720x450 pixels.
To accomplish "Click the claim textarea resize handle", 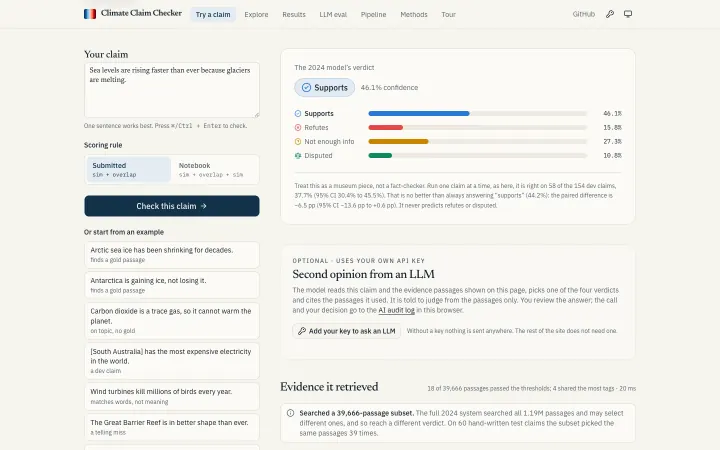I will click(257, 115).
